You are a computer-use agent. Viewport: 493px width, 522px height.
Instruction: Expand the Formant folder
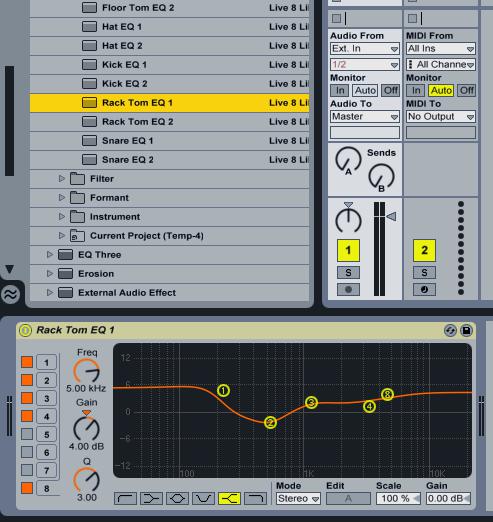61,198
